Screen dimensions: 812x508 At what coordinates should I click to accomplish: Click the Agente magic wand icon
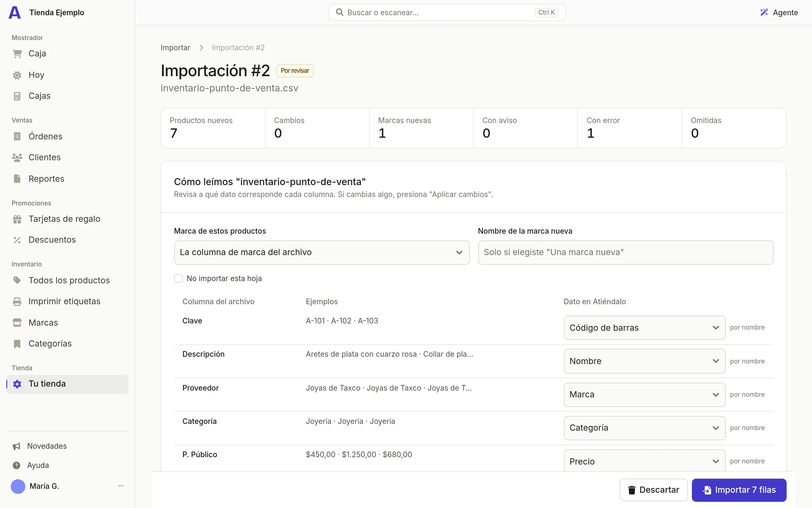pyautogui.click(x=764, y=12)
